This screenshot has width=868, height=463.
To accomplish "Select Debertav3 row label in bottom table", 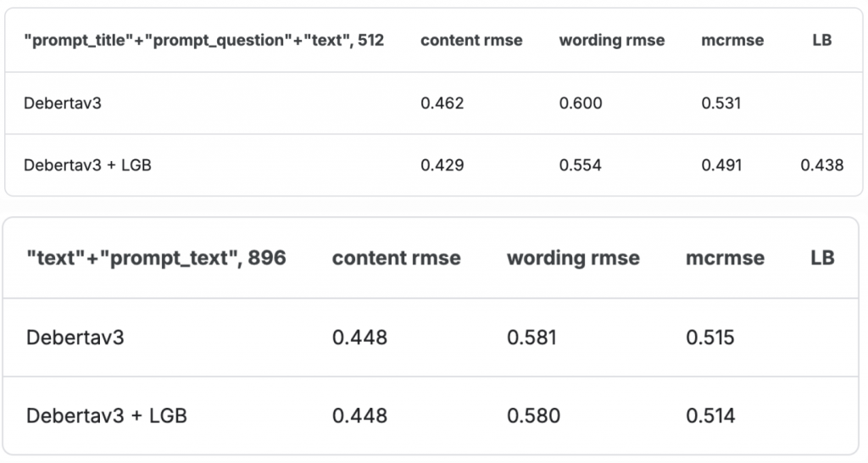I will pyautogui.click(x=75, y=337).
